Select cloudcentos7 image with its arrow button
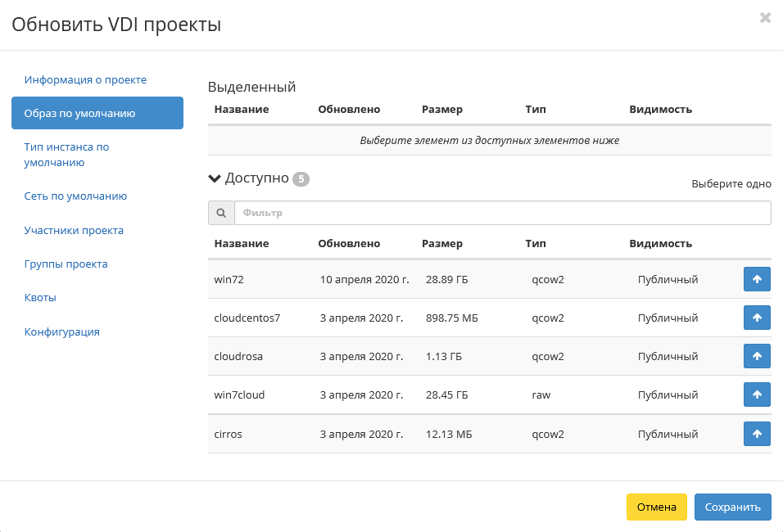 (757, 318)
